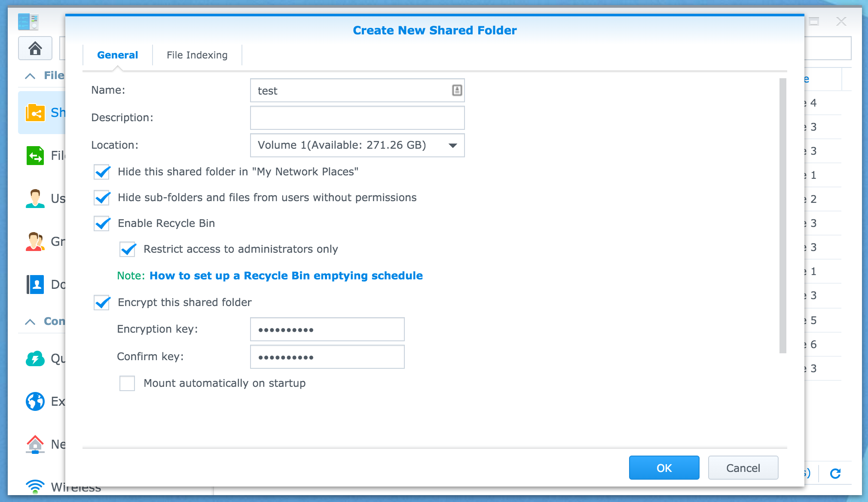Open the Shared Folder sidebar icon
Viewport: 868px width, 502px height.
35,113
